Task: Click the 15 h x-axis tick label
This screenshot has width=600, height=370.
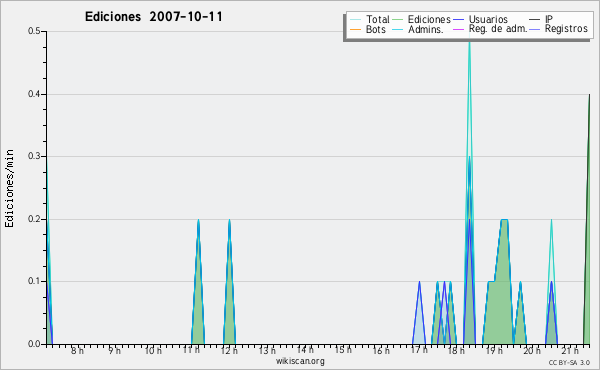Action: coord(343,350)
